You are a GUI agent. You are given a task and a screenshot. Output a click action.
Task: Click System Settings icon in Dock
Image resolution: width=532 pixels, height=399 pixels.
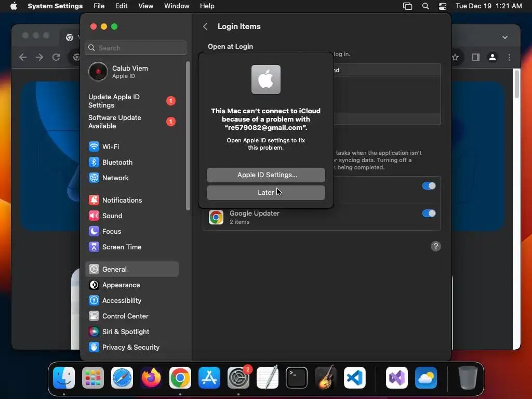click(238, 378)
